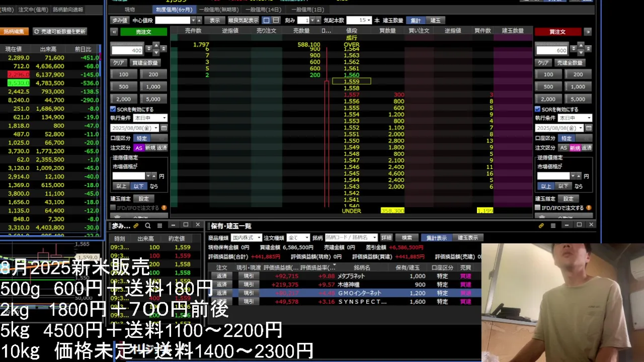Viewport: 644px width, 362px height.
Task: Enable buy-side IFD/IFOで注文する checkbox
Action: point(537,208)
